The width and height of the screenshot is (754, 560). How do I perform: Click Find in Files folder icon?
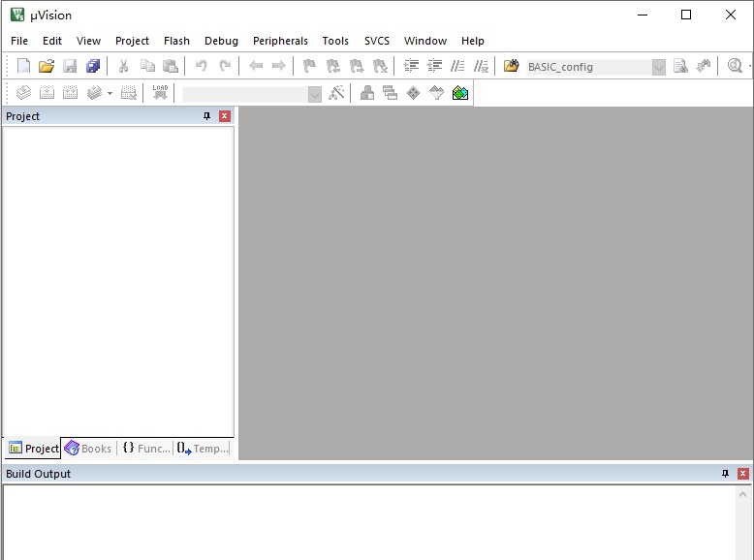pos(511,66)
